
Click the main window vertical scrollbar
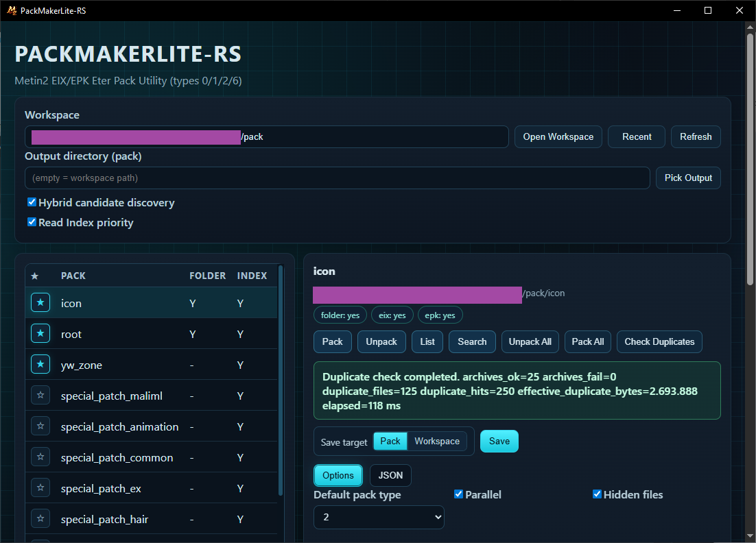click(750, 159)
